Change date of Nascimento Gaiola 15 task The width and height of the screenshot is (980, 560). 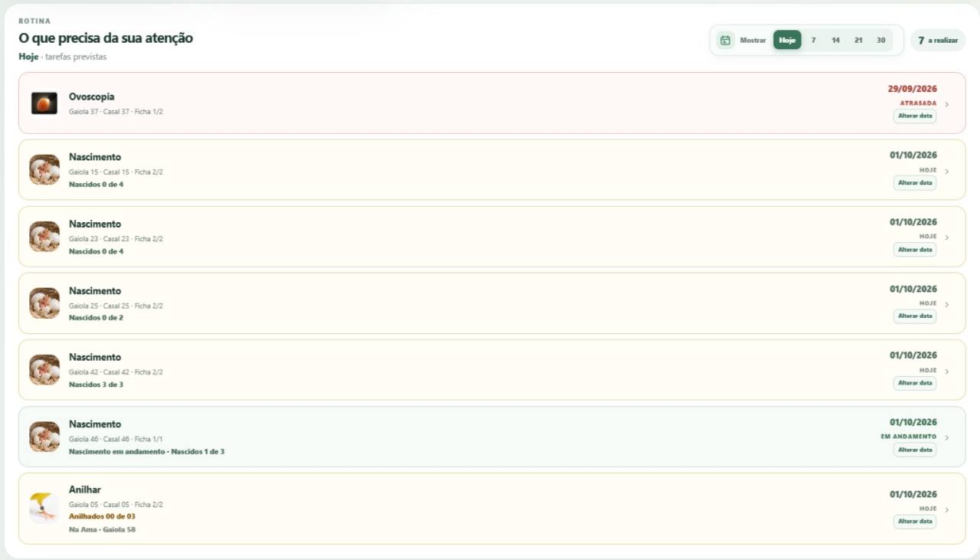tap(915, 183)
